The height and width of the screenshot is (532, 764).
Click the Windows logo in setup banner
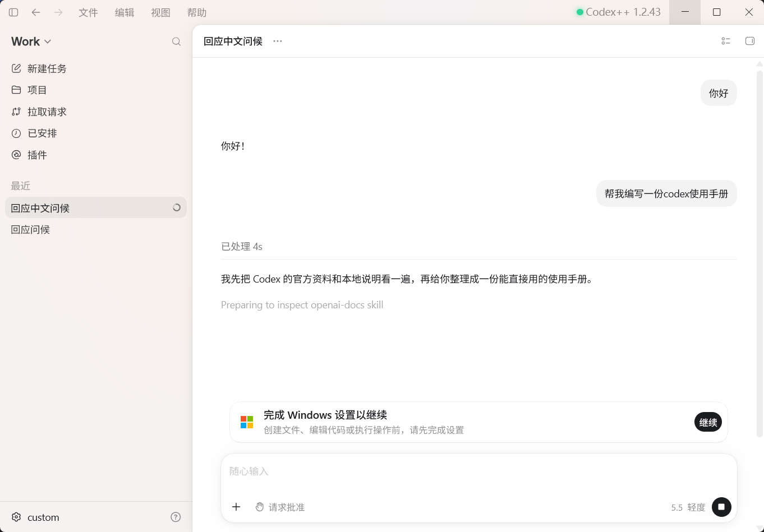click(247, 422)
